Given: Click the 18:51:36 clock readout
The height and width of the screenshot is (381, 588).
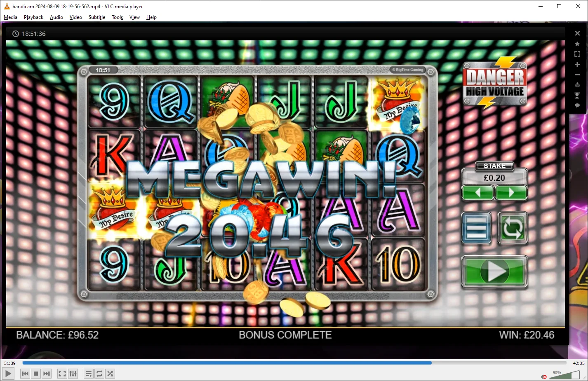Looking at the screenshot, I should pyautogui.click(x=34, y=34).
